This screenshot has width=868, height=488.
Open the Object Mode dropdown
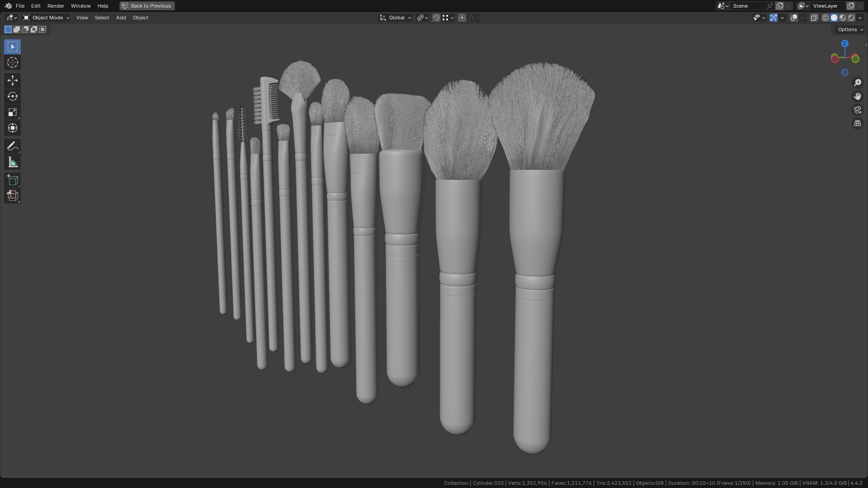(x=46, y=18)
